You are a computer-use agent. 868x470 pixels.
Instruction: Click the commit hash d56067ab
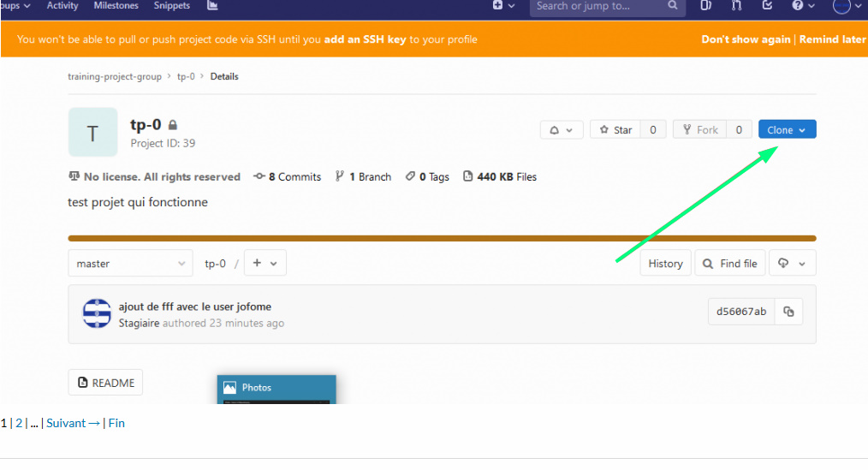pos(741,312)
